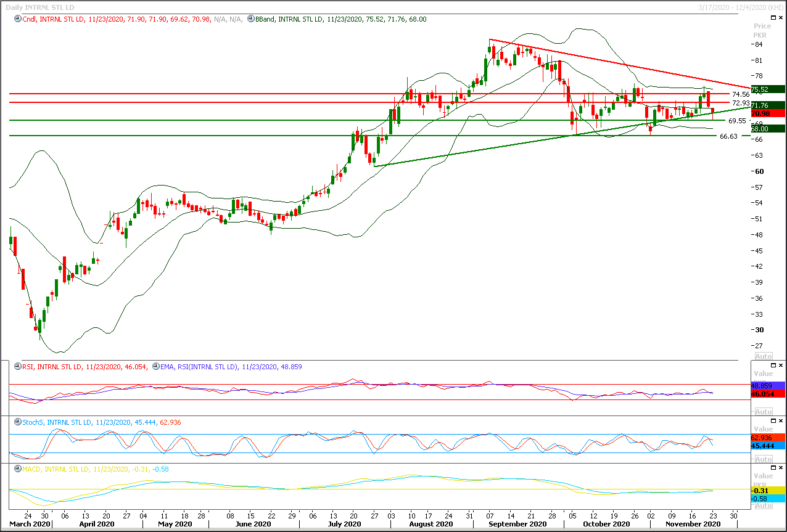Click the 3/17/2020 - 12/4/2020 (KHI) date range

tap(741, 6)
